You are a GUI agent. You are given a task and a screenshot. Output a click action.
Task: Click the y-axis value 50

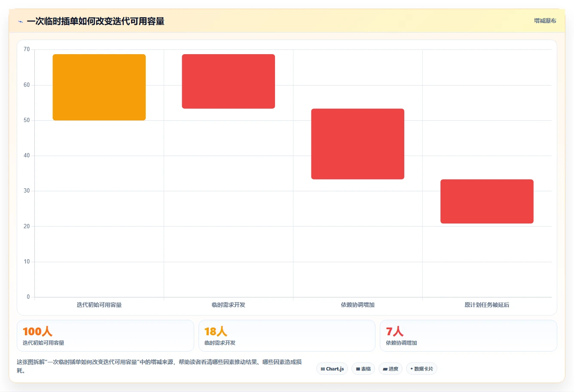coord(27,120)
